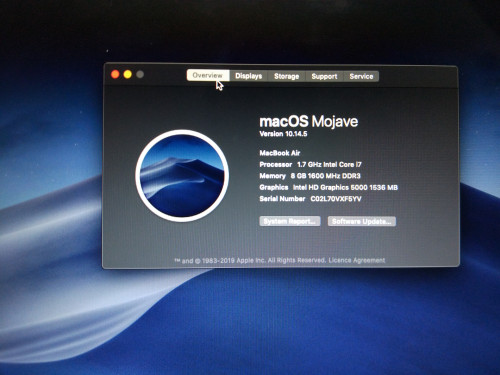Viewport: 500px width, 375px height.
Task: Click the round macOS Mojave desert icon
Action: coord(182,175)
